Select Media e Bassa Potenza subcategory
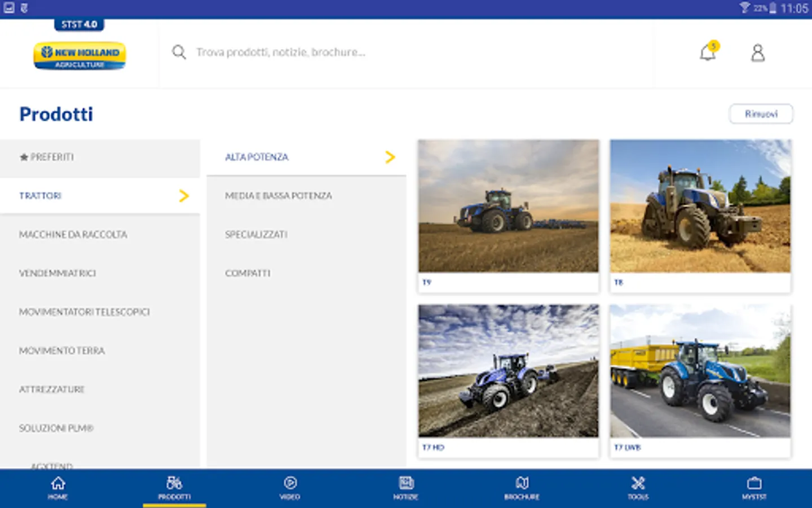Screen dimensions: 812x508 306,196
